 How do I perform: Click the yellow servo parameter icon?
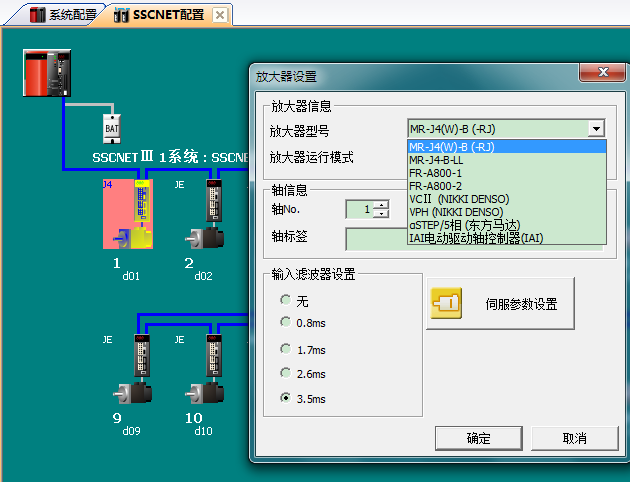[445, 304]
